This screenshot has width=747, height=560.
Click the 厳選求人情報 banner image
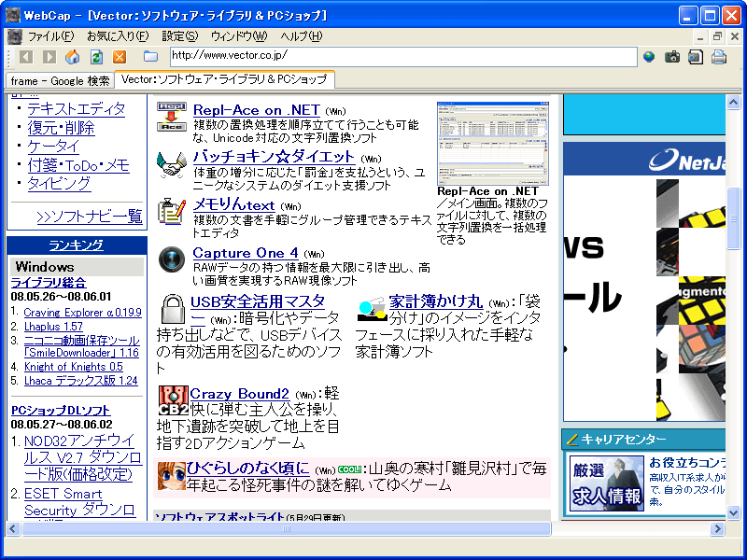[x=607, y=483]
